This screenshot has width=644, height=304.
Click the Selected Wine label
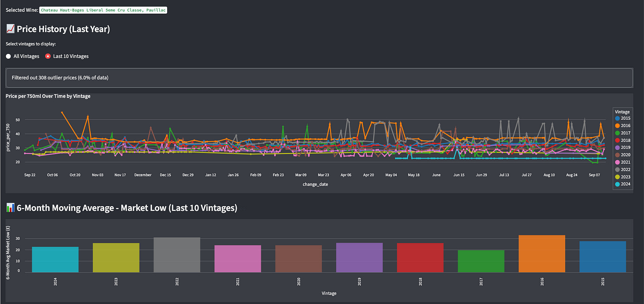coord(22,10)
